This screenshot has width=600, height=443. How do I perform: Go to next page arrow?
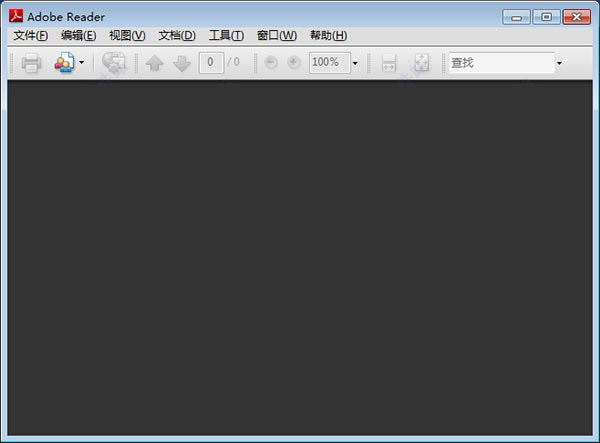[x=182, y=63]
